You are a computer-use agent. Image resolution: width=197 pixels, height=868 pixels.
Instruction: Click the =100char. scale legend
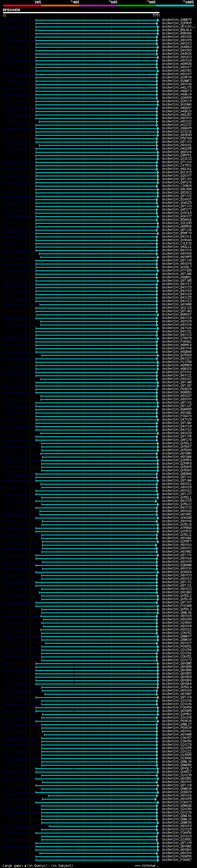[x=146, y=865]
